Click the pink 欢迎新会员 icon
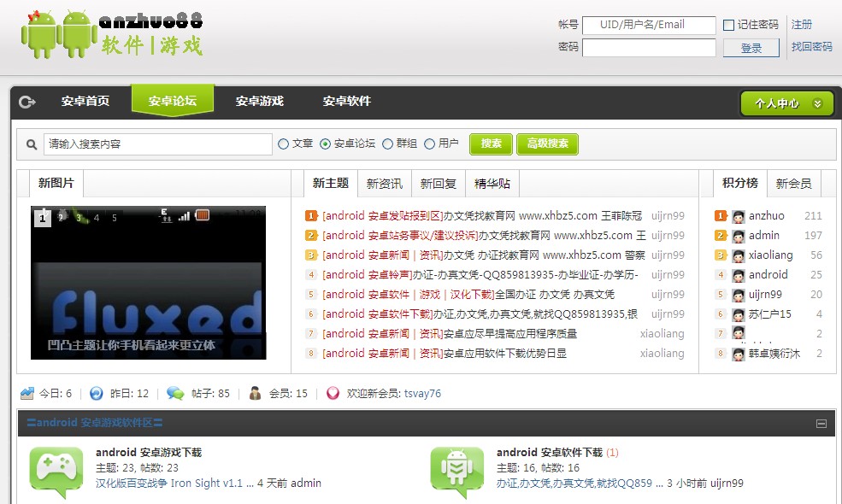The height and width of the screenshot is (504, 842). [x=333, y=394]
